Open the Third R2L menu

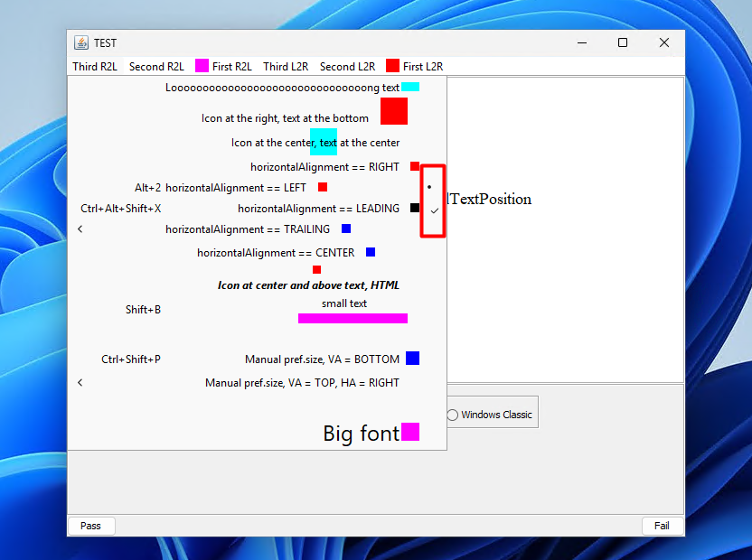tap(95, 66)
